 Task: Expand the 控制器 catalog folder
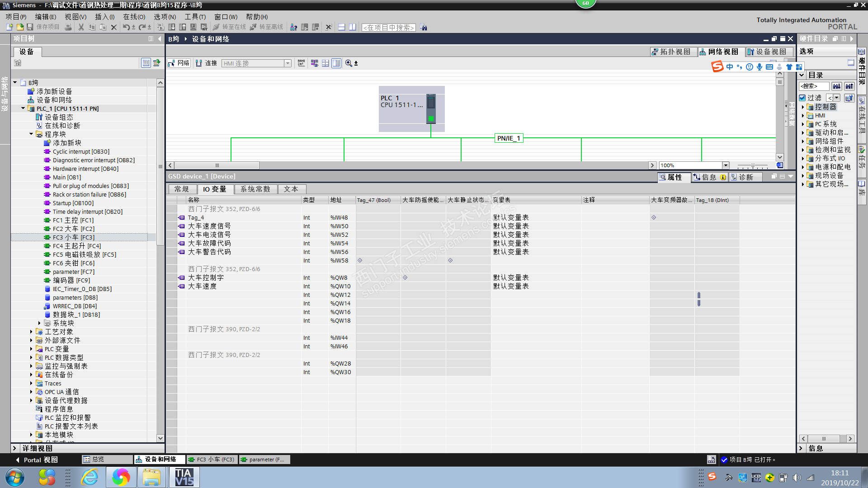pos(803,107)
